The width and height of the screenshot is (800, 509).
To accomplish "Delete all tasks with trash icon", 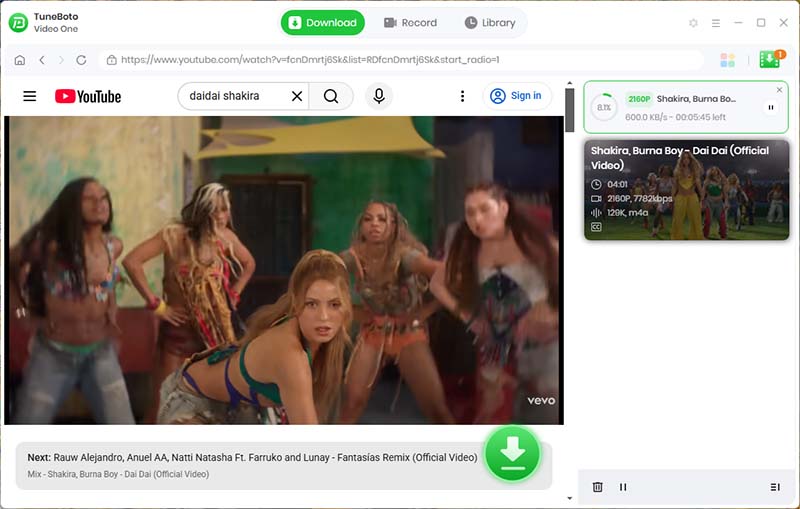I will point(597,487).
